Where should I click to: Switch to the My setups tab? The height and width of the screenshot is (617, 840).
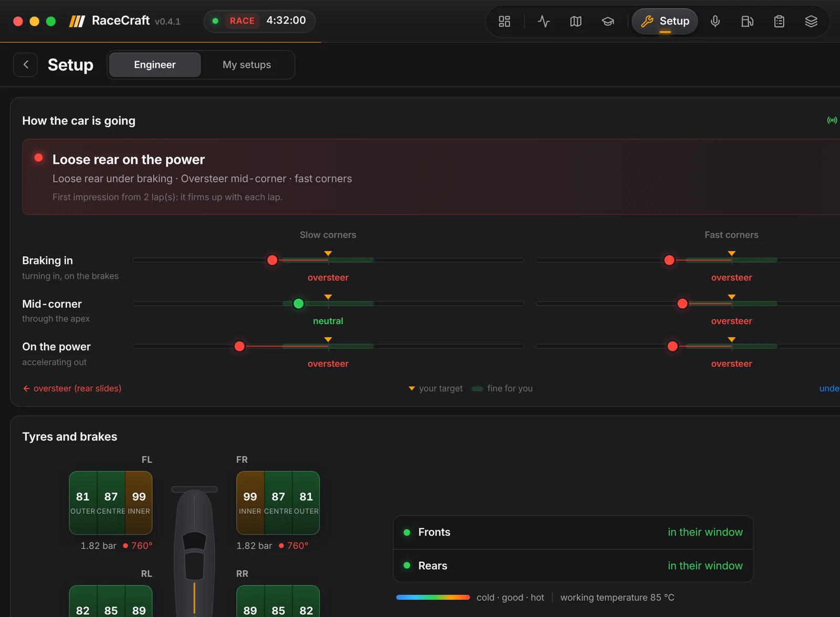pyautogui.click(x=247, y=65)
